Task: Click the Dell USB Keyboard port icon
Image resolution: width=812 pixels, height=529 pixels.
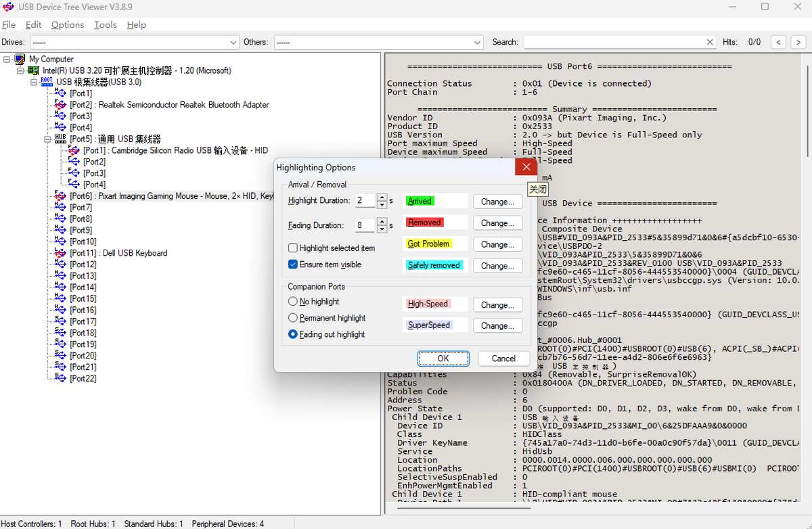Action: click(60, 253)
